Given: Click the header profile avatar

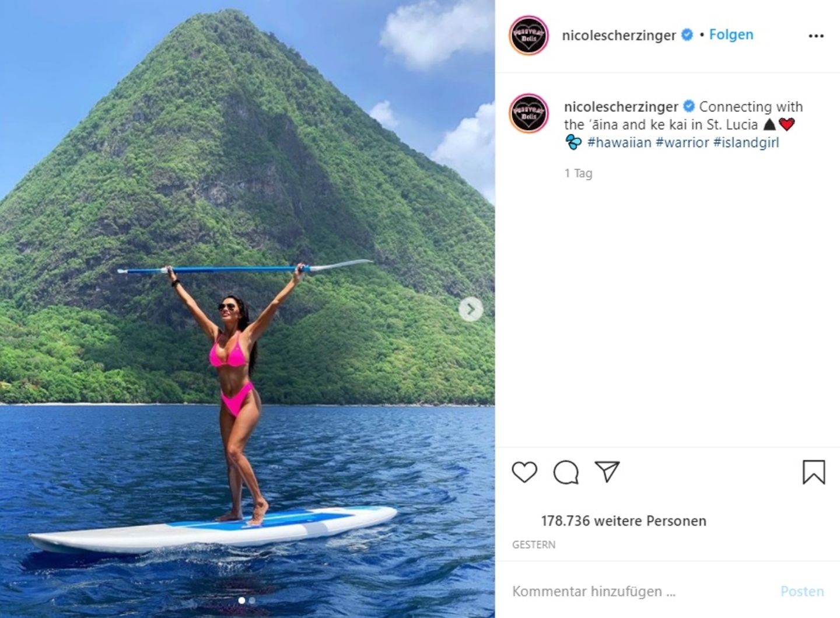Looking at the screenshot, I should pyautogui.click(x=528, y=36).
